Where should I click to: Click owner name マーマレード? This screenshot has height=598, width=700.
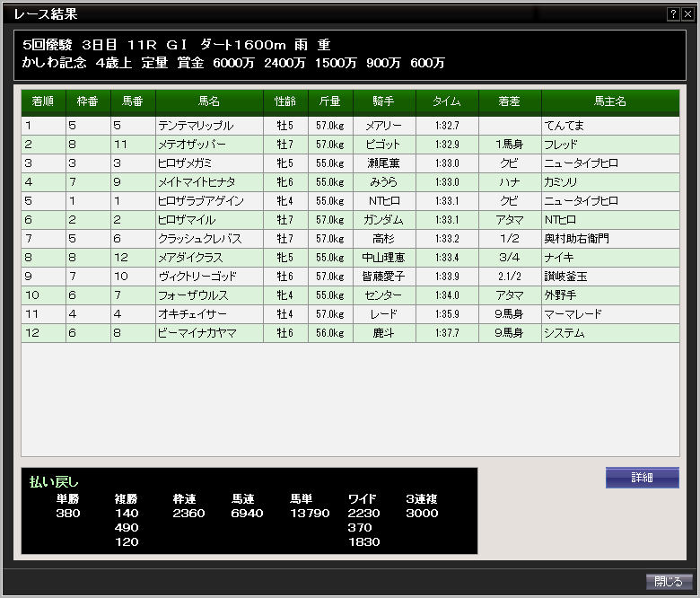(573, 314)
